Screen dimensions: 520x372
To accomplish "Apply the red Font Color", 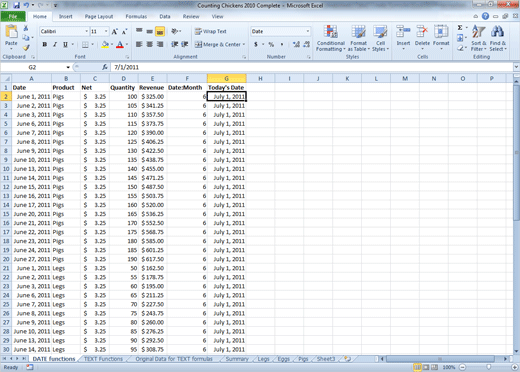I will click(120, 44).
